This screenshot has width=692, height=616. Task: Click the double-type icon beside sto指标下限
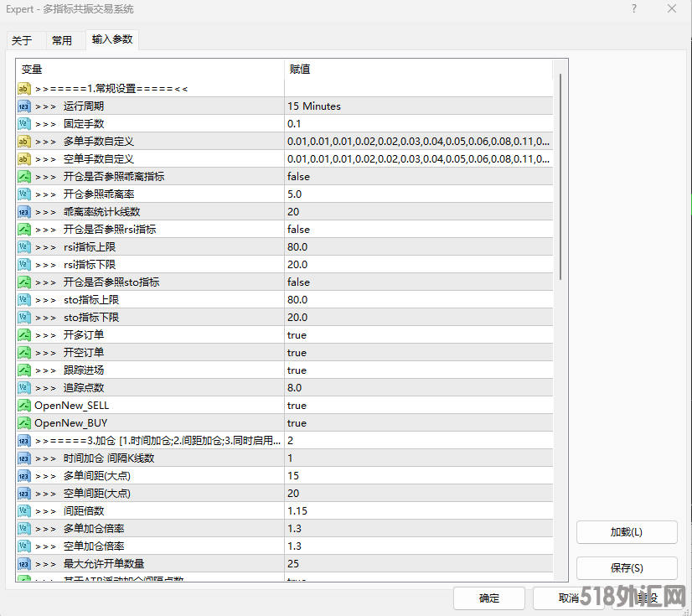pyautogui.click(x=23, y=318)
